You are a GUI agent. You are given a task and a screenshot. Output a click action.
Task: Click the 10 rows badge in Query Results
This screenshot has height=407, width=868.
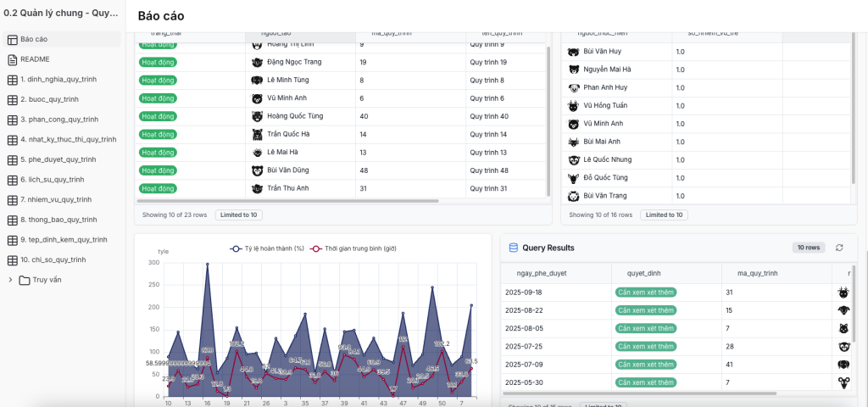[x=805, y=248]
